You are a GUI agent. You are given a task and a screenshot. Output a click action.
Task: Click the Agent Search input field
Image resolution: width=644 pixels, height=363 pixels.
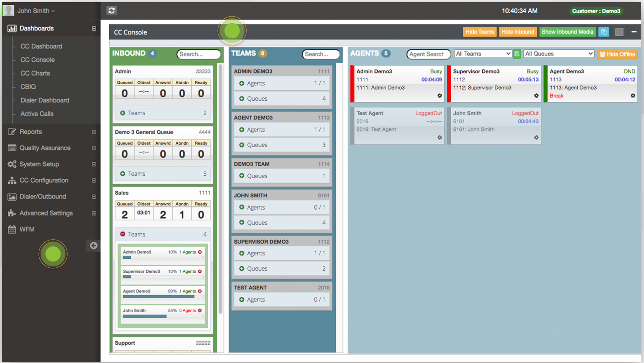click(x=428, y=54)
